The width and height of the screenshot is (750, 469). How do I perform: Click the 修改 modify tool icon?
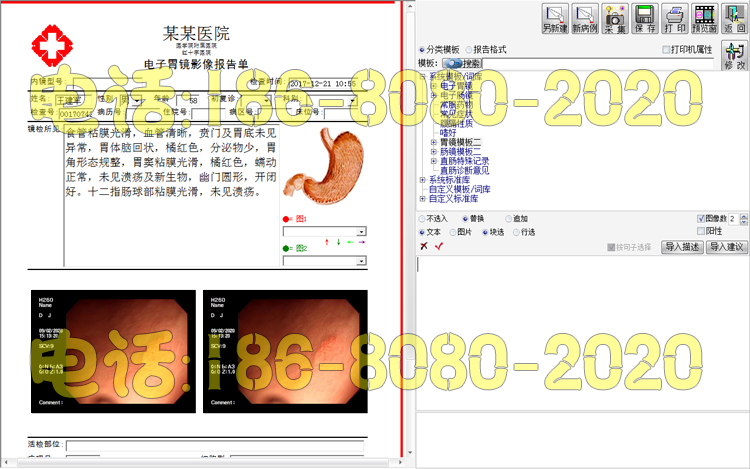tap(734, 56)
